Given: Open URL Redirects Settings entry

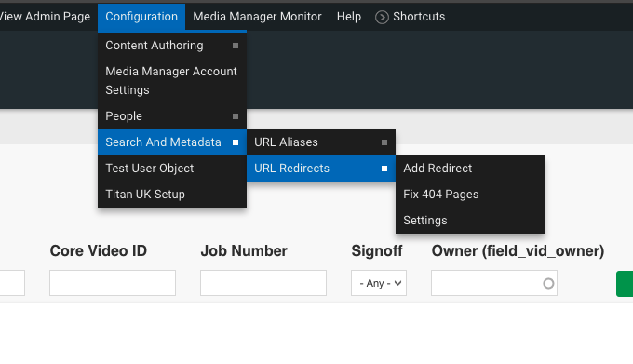Looking at the screenshot, I should pyautogui.click(x=470, y=221).
